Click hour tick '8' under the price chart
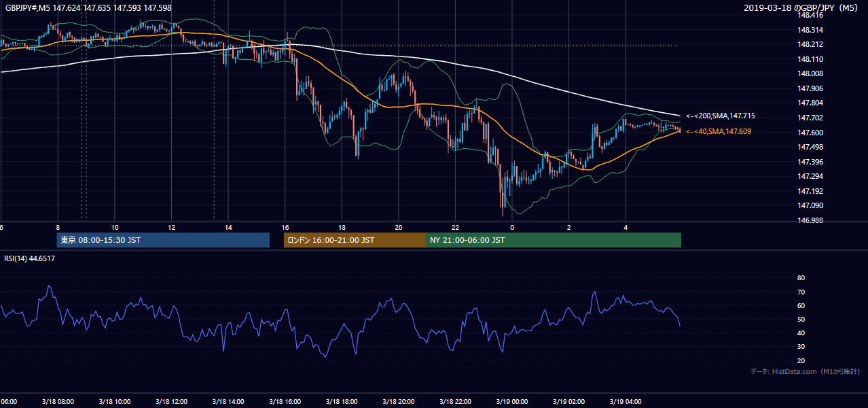This screenshot has width=868, height=408. 58,227
